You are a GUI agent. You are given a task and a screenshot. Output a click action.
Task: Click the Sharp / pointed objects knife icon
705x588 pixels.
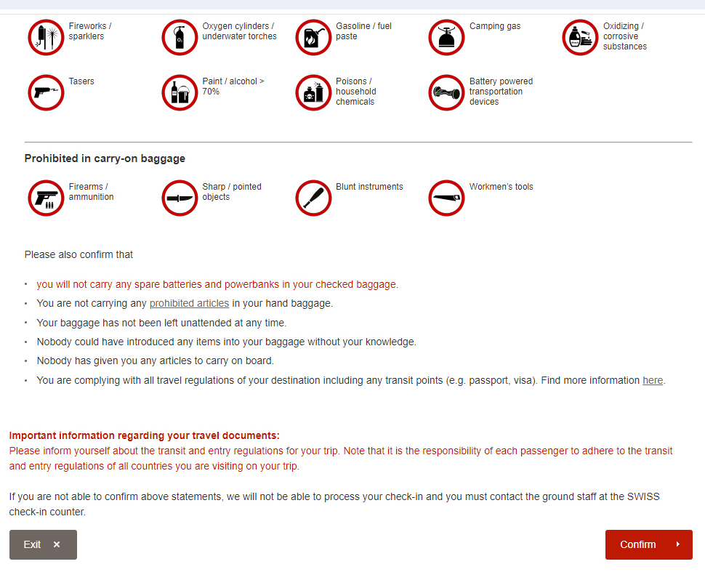pyautogui.click(x=180, y=198)
